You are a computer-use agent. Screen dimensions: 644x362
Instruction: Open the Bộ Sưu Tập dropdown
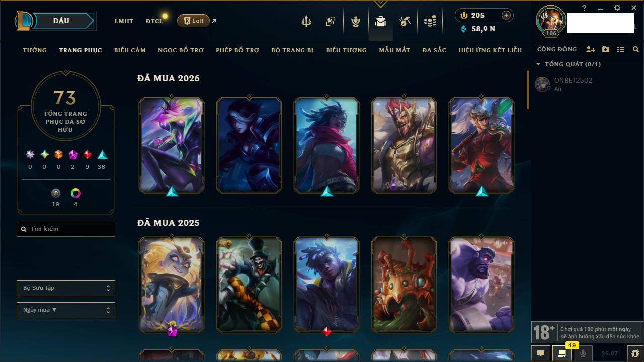(66, 288)
